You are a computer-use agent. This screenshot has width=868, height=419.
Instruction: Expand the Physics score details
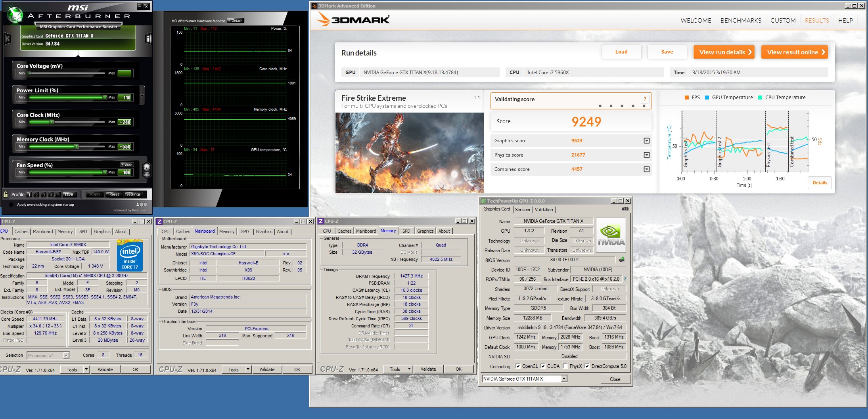coord(646,155)
